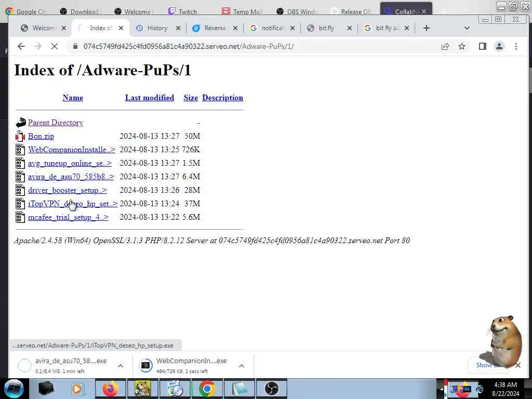Image resolution: width=532 pixels, height=399 pixels.
Task: Click the driver_booster binary file icon
Action: click(x=20, y=190)
